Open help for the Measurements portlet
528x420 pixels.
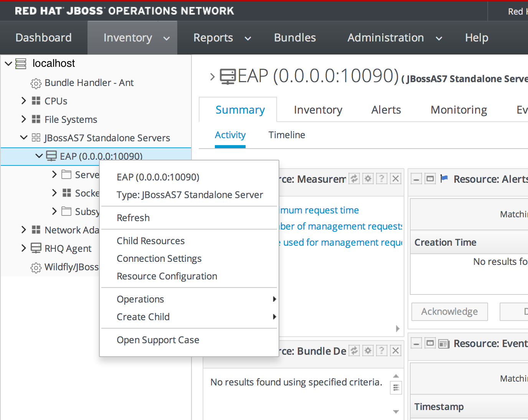tap(382, 179)
